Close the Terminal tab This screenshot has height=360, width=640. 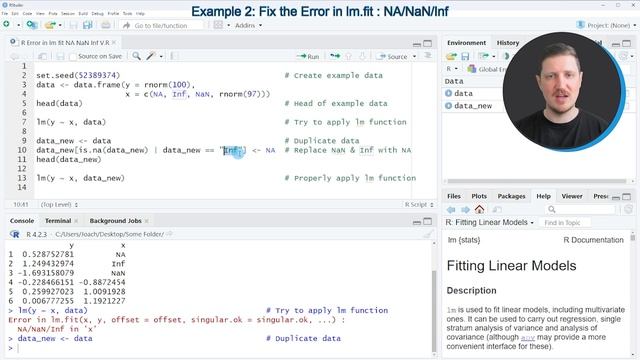click(x=76, y=221)
